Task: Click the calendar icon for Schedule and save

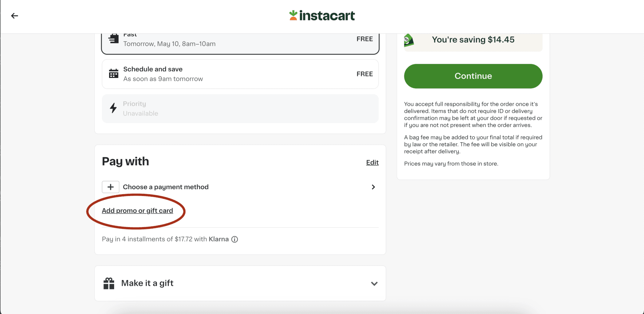Action: pos(114,73)
